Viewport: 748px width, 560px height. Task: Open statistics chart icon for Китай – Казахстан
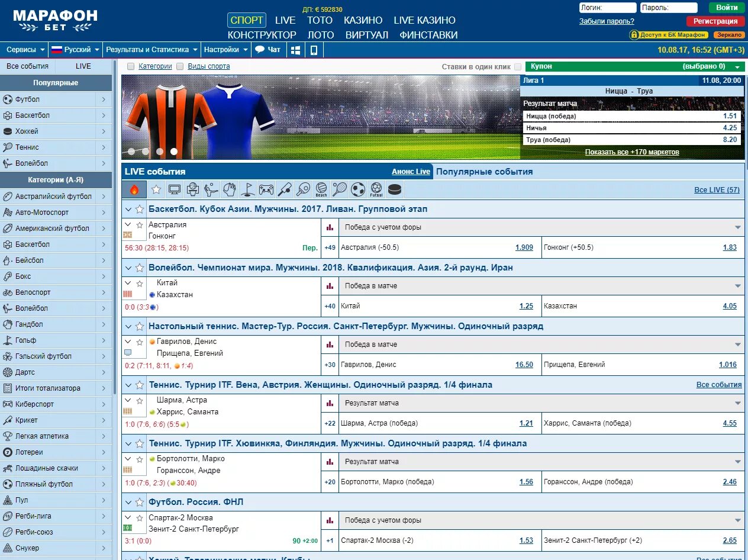click(330, 286)
